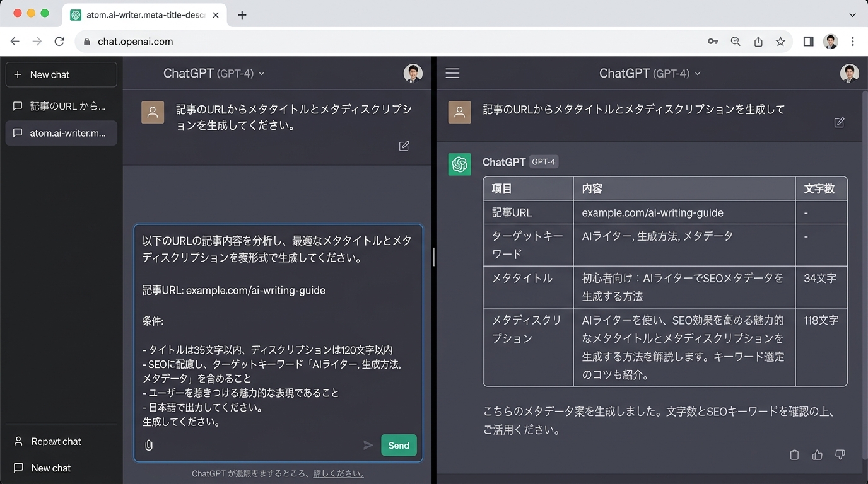Click the copy response clipboard icon

pyautogui.click(x=794, y=454)
